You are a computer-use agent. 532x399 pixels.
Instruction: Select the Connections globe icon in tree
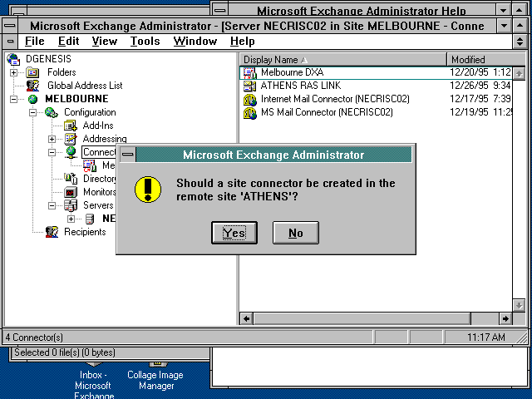click(71, 152)
